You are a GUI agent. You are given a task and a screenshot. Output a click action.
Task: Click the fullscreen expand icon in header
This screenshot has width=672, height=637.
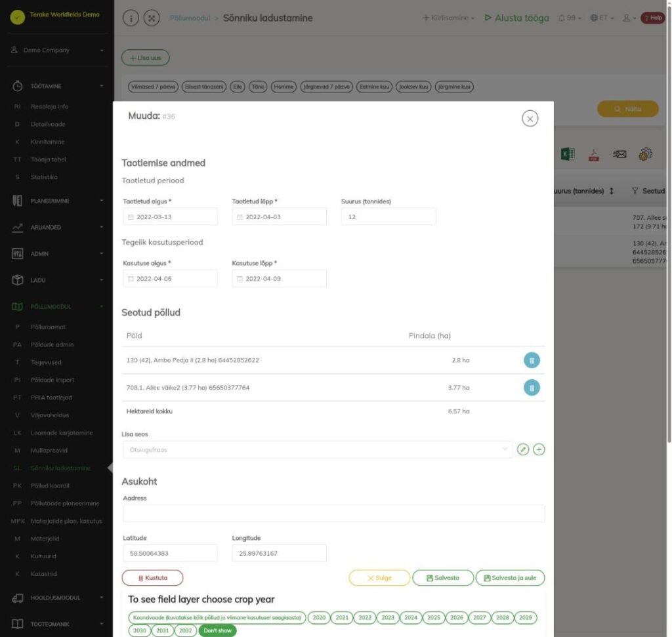(152, 18)
